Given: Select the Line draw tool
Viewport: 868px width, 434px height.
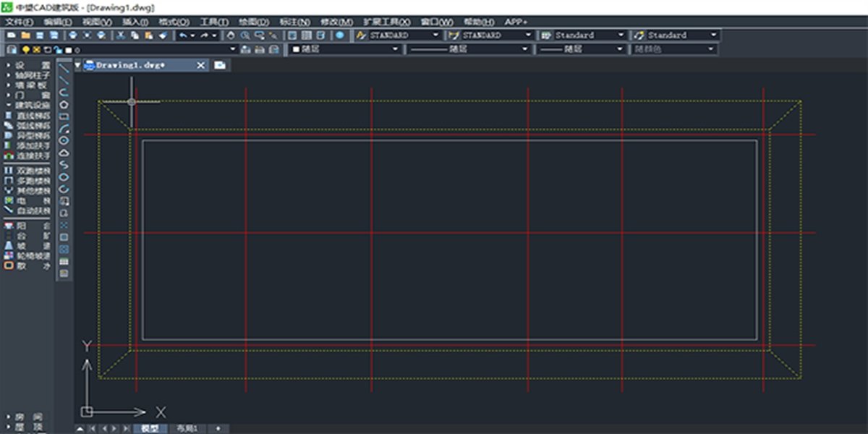Looking at the screenshot, I should tap(64, 67).
